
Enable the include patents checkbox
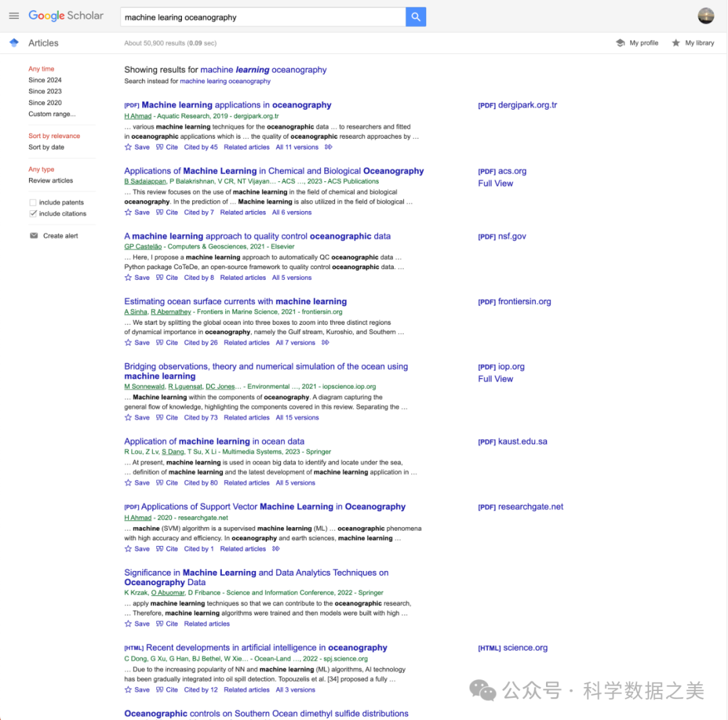(x=33, y=202)
